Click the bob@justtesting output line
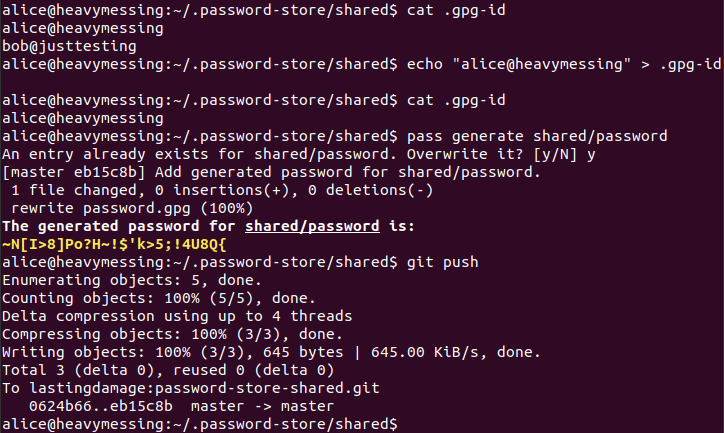Screen dimensions: 724x433 tap(69, 46)
